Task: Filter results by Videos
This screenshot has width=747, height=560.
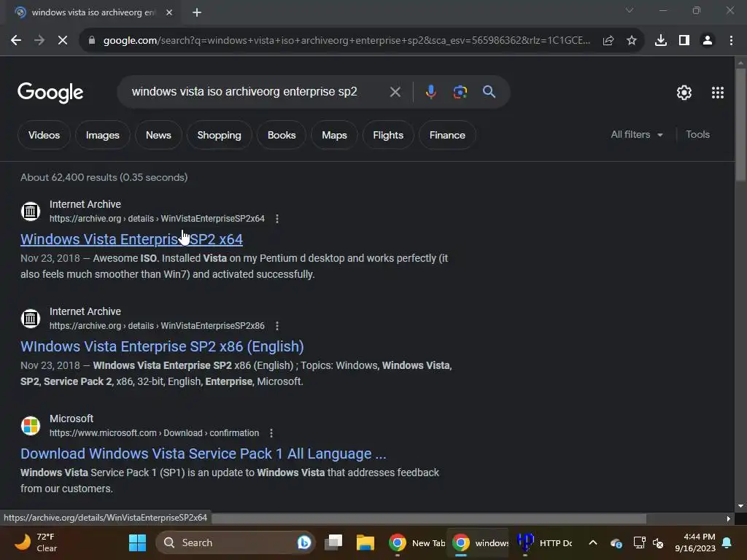Action: pos(44,135)
